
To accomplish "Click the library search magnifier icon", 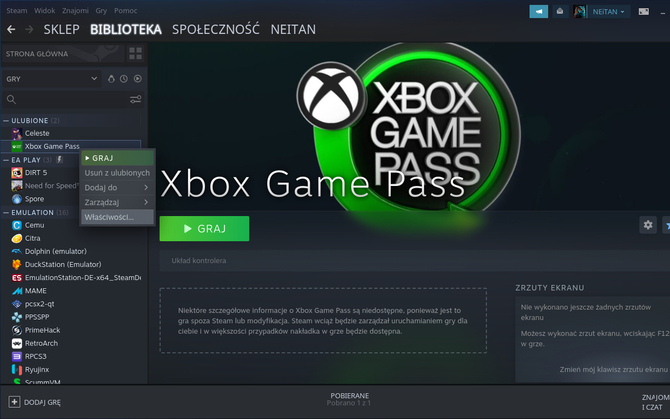I will click(12, 100).
